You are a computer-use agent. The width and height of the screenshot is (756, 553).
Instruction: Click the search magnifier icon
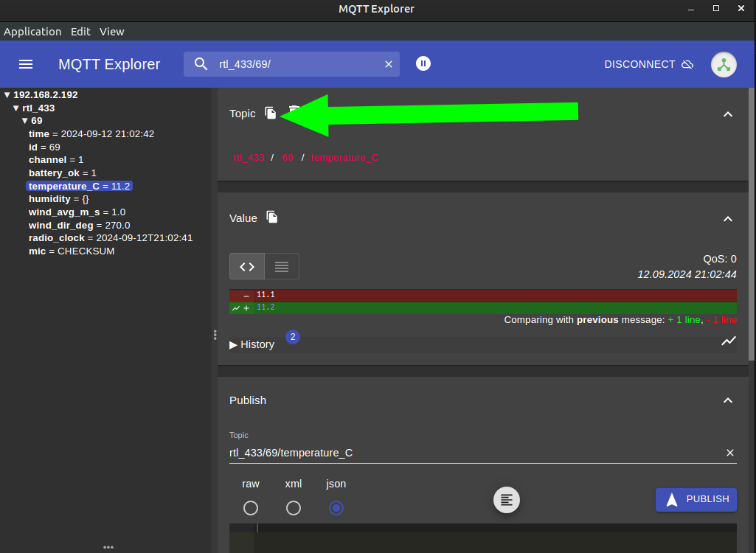pos(201,64)
